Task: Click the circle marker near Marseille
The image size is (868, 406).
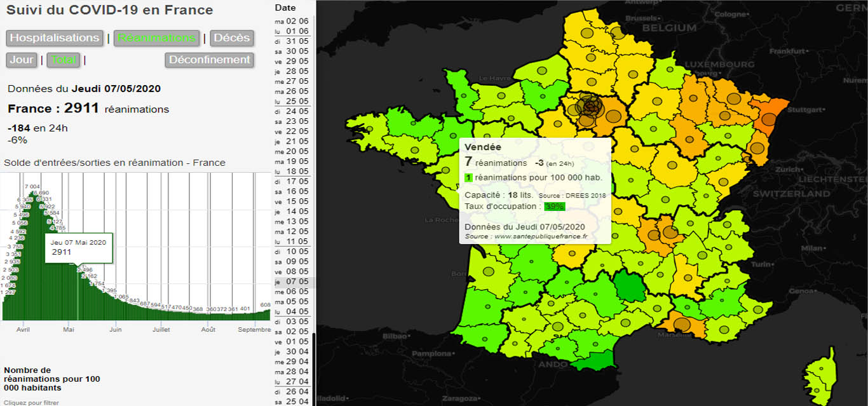Action: (x=682, y=325)
